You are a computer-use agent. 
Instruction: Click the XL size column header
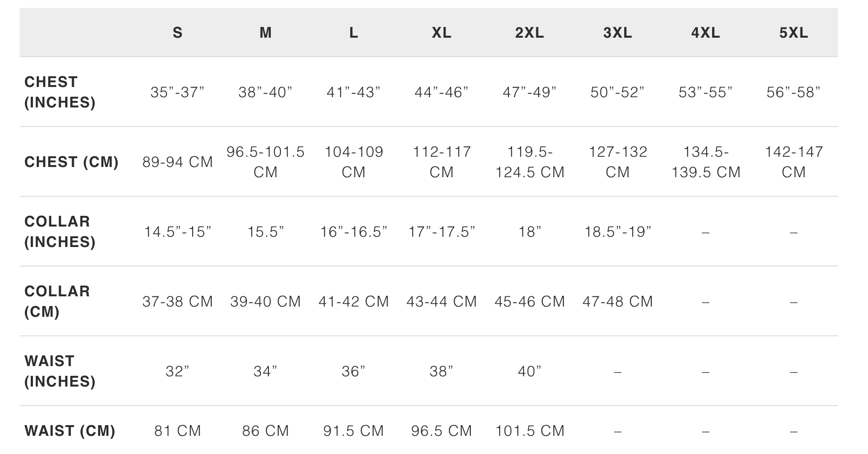point(441,33)
